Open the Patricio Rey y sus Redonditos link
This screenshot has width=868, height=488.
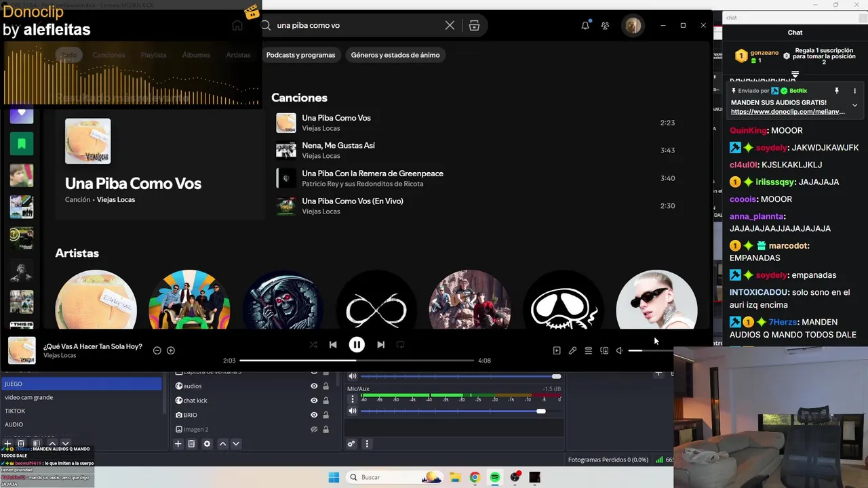[362, 184]
